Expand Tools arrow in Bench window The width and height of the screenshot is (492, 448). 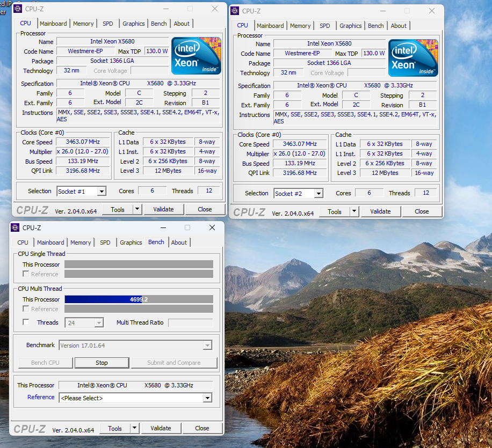135,428
